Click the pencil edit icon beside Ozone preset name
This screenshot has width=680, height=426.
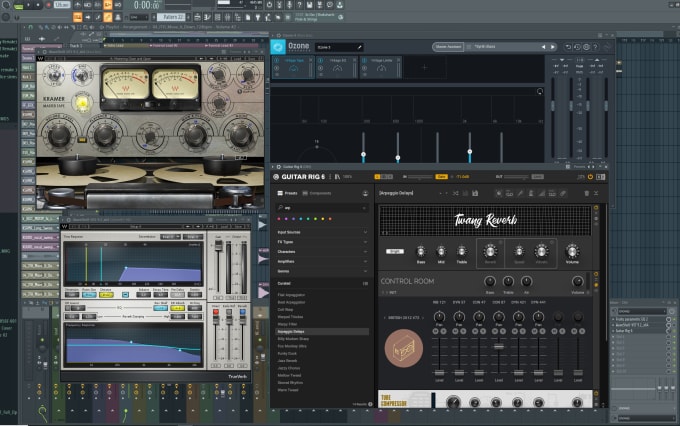359,47
